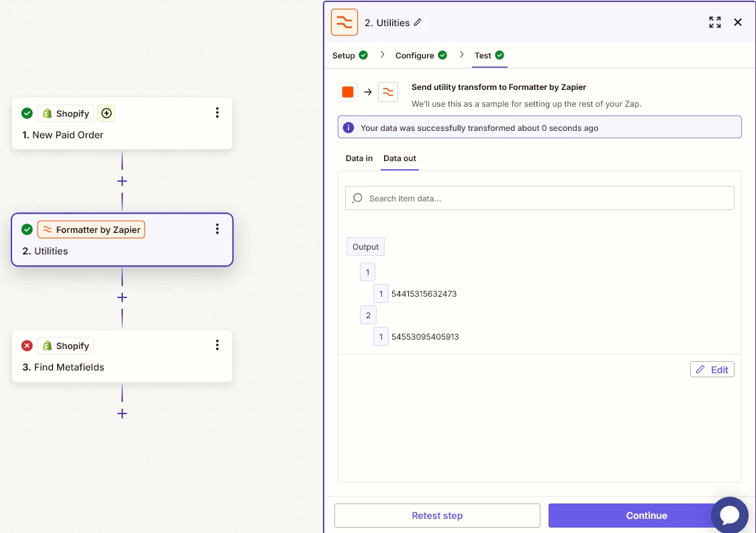Open the New Paid Order step menu

(218, 113)
